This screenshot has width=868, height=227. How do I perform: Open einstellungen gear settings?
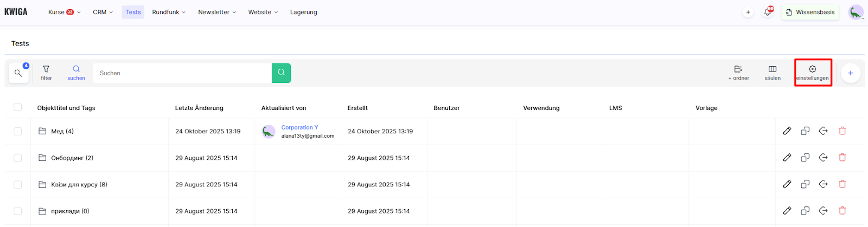[812, 73]
